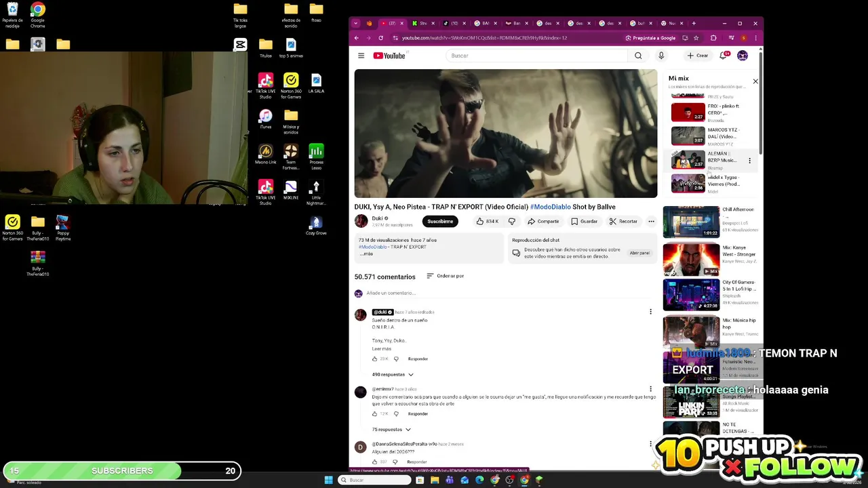This screenshot has width=868, height=488.
Task: Open iTunes desktop shortcut
Action: [265, 119]
